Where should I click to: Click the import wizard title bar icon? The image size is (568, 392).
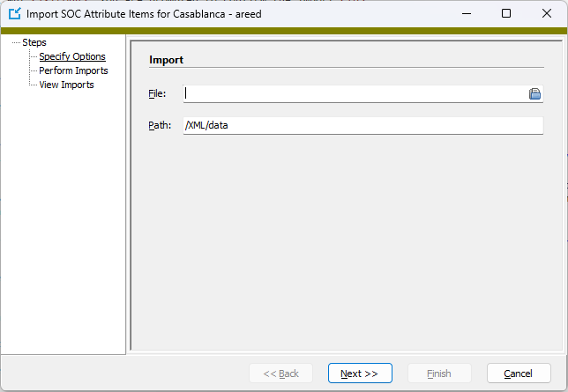click(x=15, y=14)
